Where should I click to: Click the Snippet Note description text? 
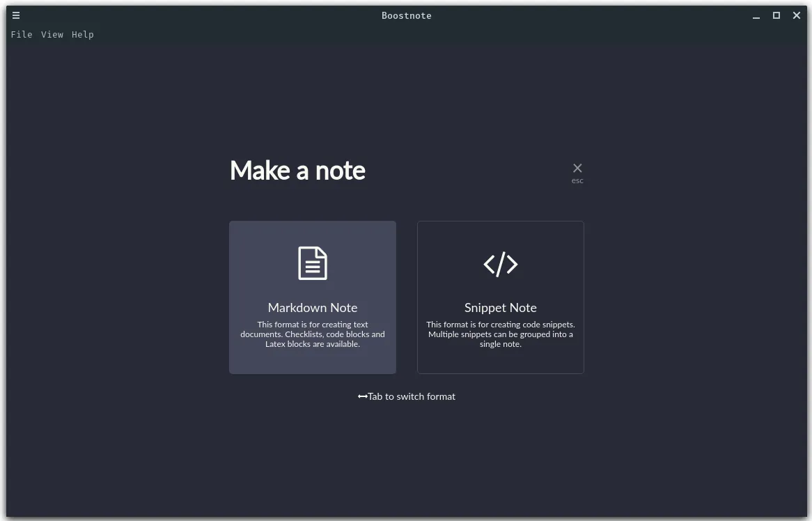tap(501, 334)
